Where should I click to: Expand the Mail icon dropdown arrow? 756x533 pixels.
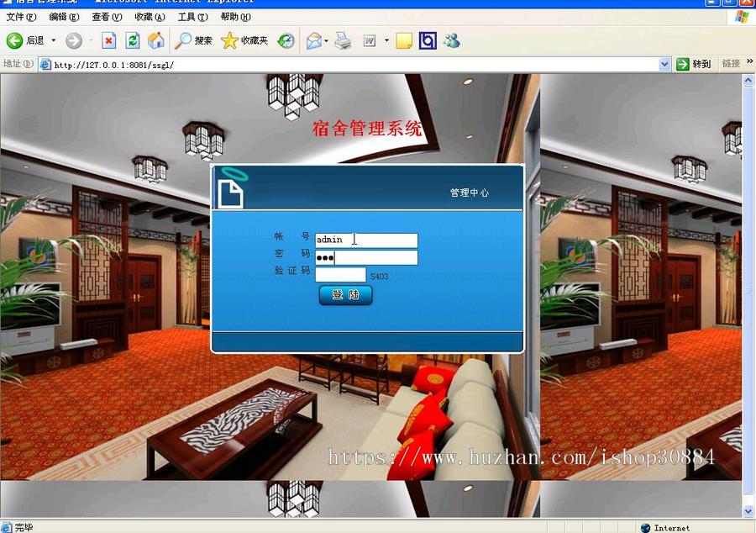click(x=325, y=40)
